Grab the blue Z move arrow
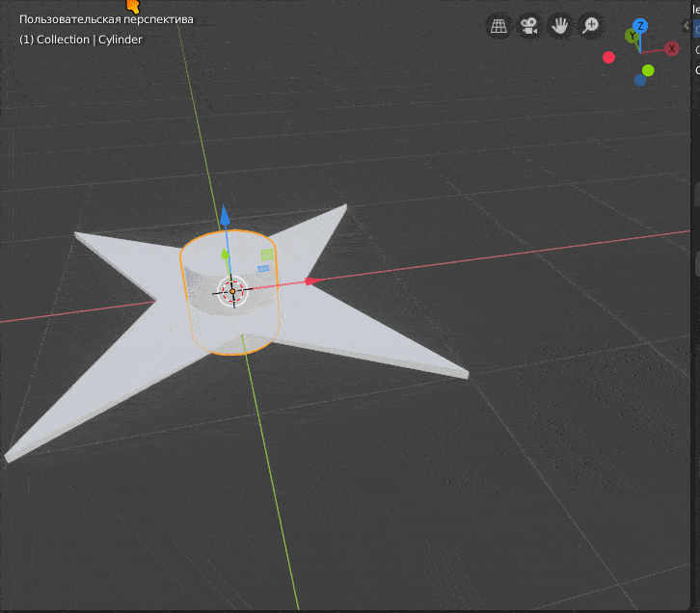The image size is (700, 613). coord(225,216)
